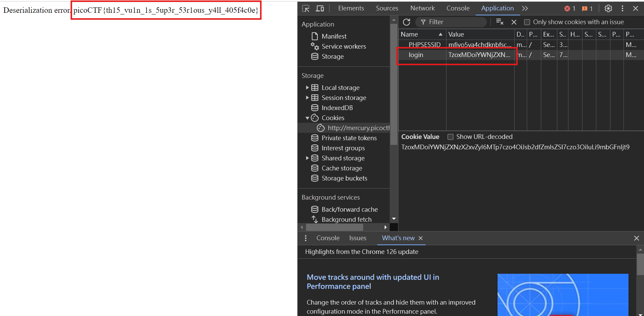Viewport: 644px width, 316px height.
Task: Click the Service workers gear icon
Action: (x=315, y=46)
